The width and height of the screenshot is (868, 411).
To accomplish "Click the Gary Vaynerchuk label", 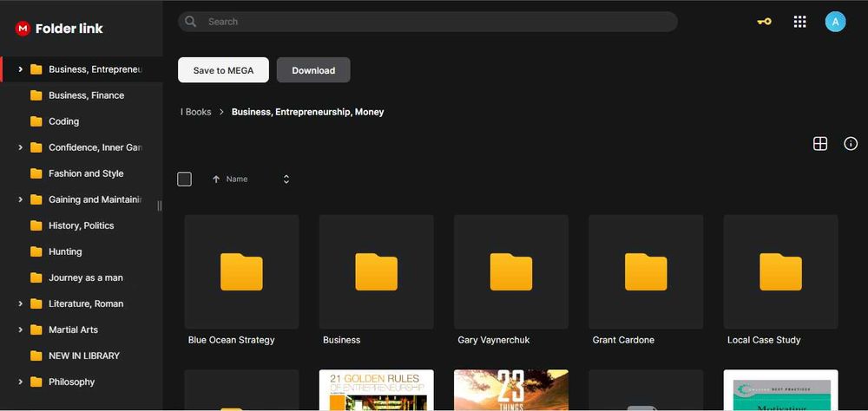I will 494,340.
